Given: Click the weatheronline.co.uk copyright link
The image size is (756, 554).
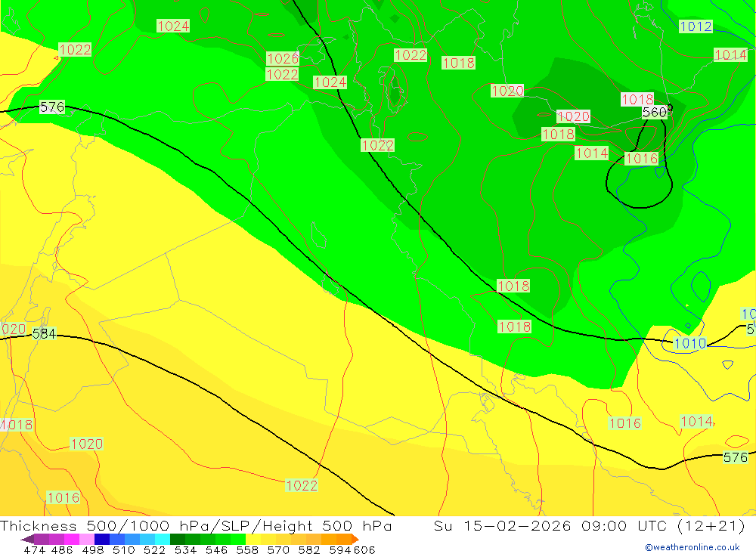Looking at the screenshot, I should (x=692, y=547).
